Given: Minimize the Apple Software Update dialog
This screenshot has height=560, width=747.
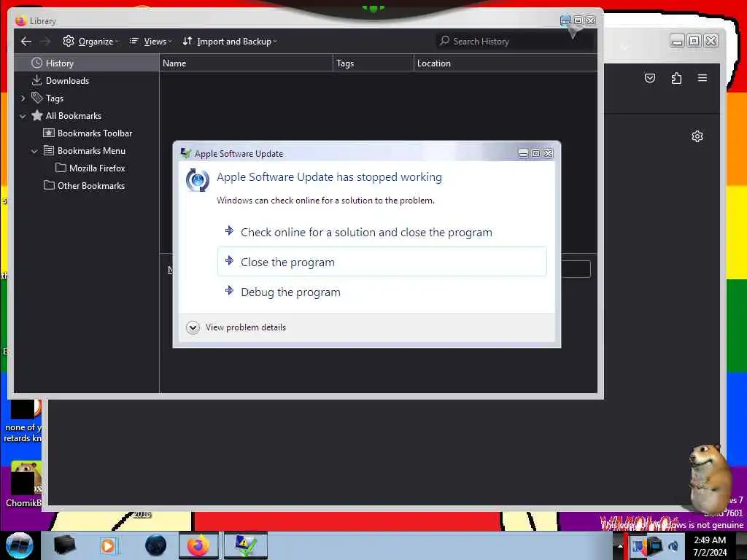Looking at the screenshot, I should coord(523,153).
